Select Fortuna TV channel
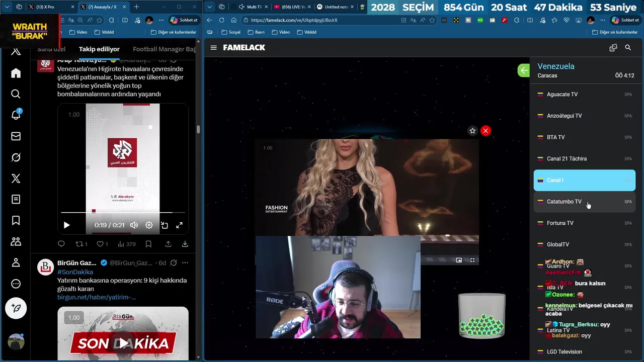Viewport: 644px width, 362px height. tap(584, 223)
